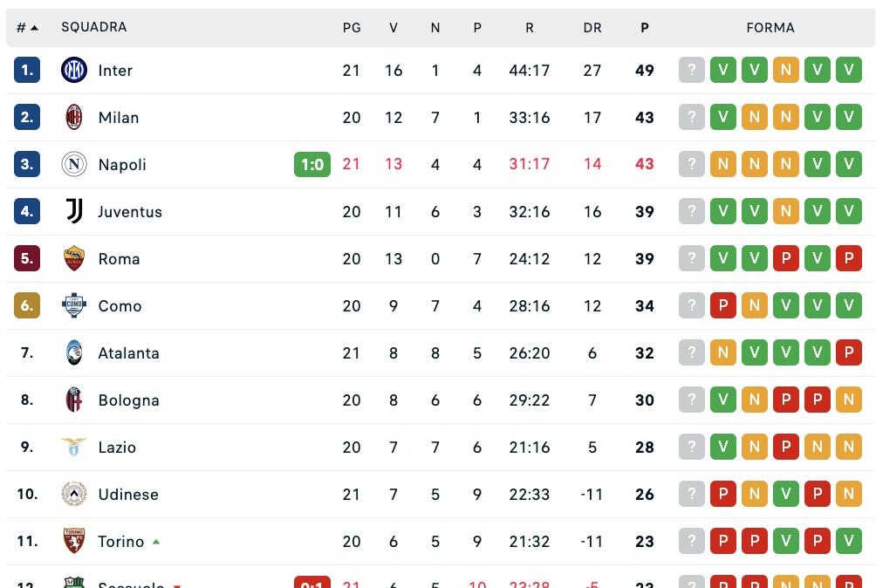Reveal Bologna's next fixture placeholder
The height and width of the screenshot is (588, 876).
pyautogui.click(x=692, y=400)
